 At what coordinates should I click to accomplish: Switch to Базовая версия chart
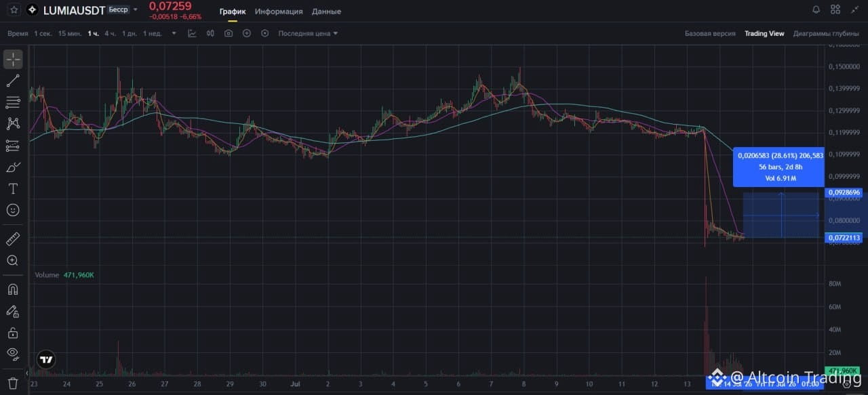click(x=710, y=33)
